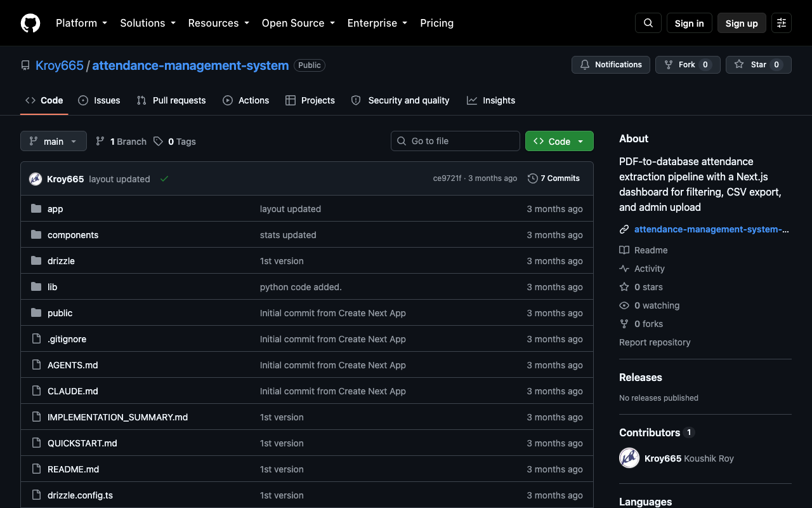Open the Kroy665 owner link in the title
812x508 pixels.
pyautogui.click(x=60, y=65)
